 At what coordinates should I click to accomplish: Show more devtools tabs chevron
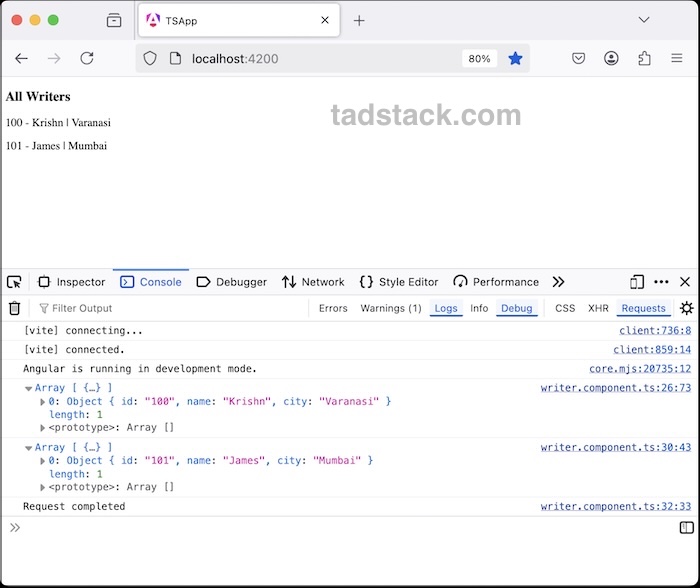tap(558, 282)
